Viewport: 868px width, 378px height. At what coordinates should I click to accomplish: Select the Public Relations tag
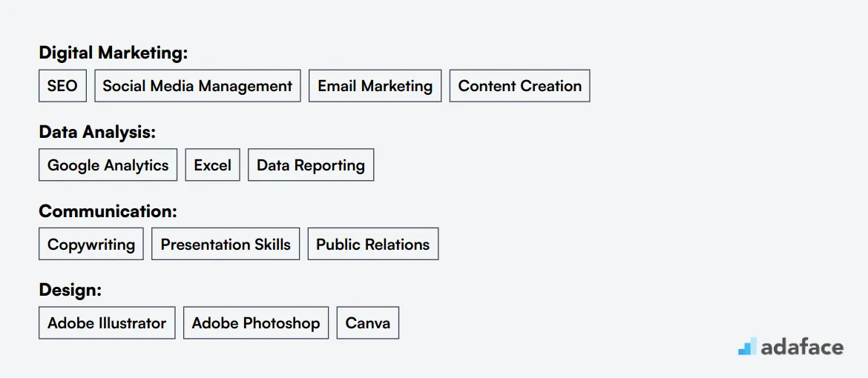tap(373, 244)
